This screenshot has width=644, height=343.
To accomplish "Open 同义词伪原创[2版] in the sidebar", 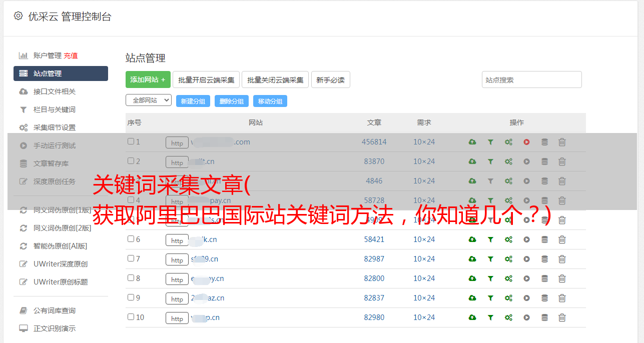I will 62,228.
